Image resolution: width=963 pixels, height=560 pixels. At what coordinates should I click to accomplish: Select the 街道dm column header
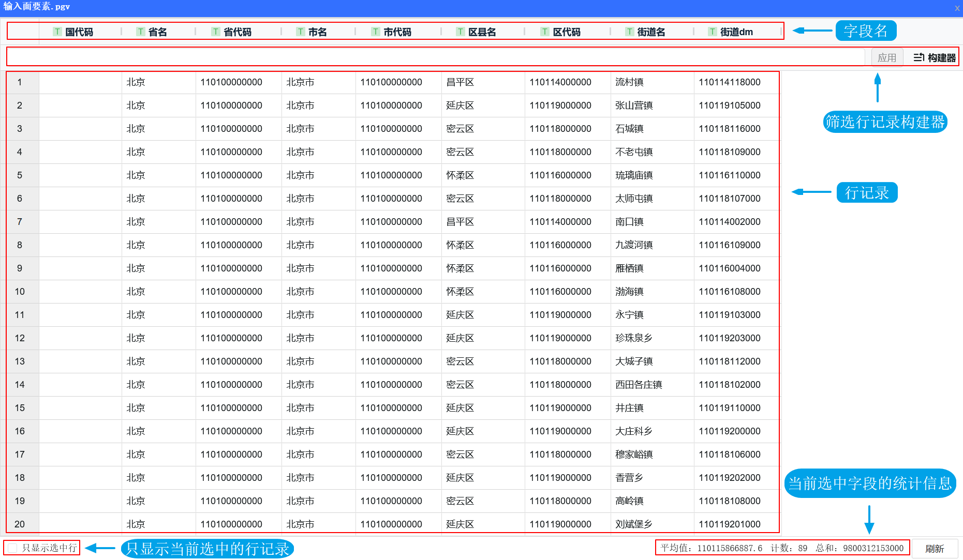pos(736,32)
